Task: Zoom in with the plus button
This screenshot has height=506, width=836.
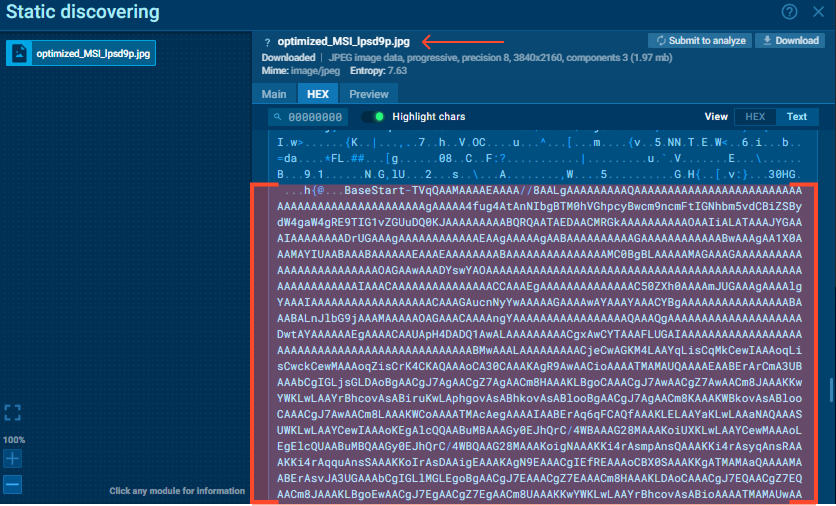Action: (12, 459)
